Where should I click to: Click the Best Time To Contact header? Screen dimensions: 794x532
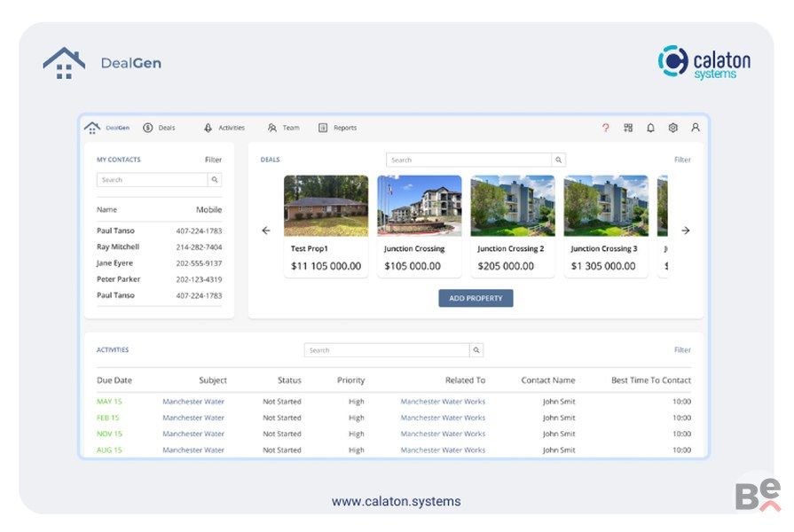(x=651, y=380)
